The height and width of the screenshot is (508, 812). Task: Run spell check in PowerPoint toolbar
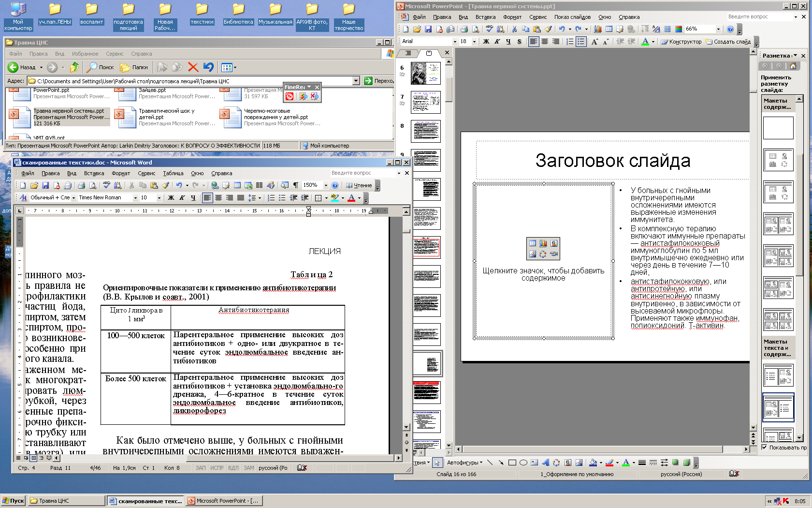[489, 29]
